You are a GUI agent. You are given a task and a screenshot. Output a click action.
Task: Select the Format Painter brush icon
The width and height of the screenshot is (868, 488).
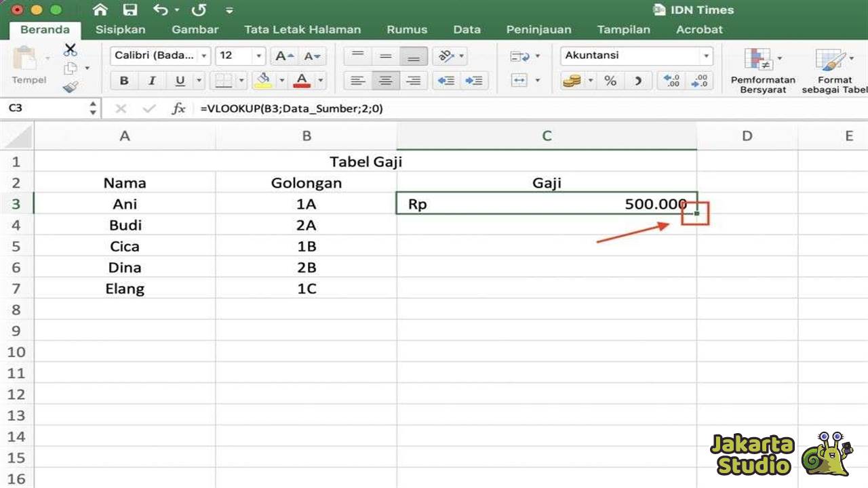(71, 87)
